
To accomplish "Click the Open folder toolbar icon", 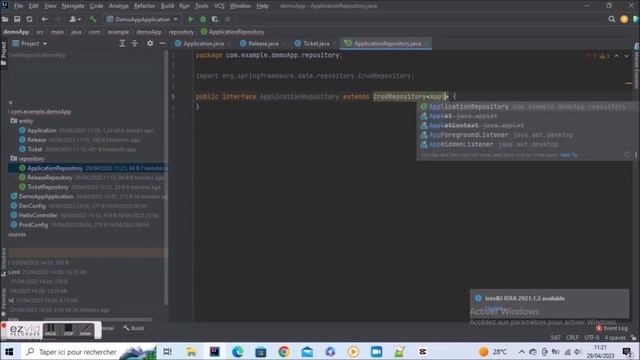I will [5, 19].
